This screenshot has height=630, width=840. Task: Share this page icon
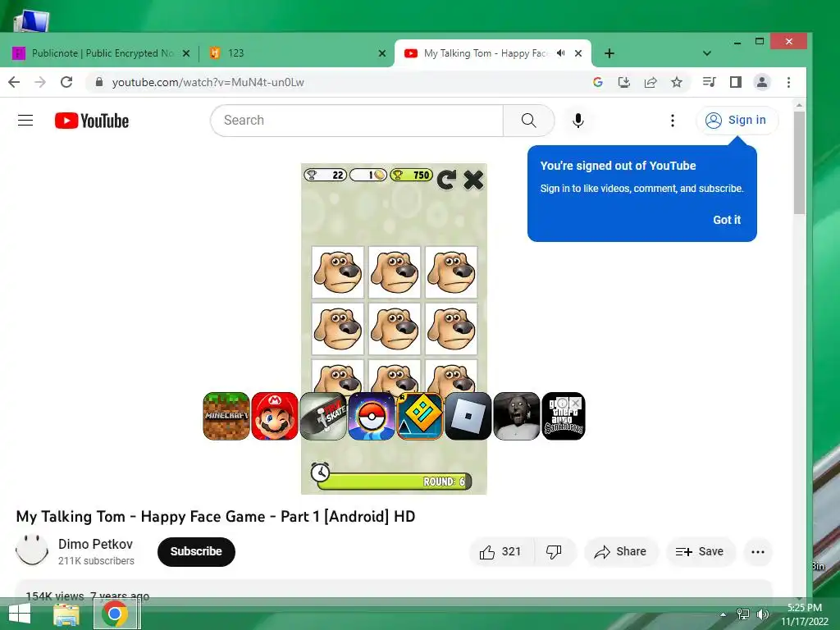pyautogui.click(x=651, y=82)
